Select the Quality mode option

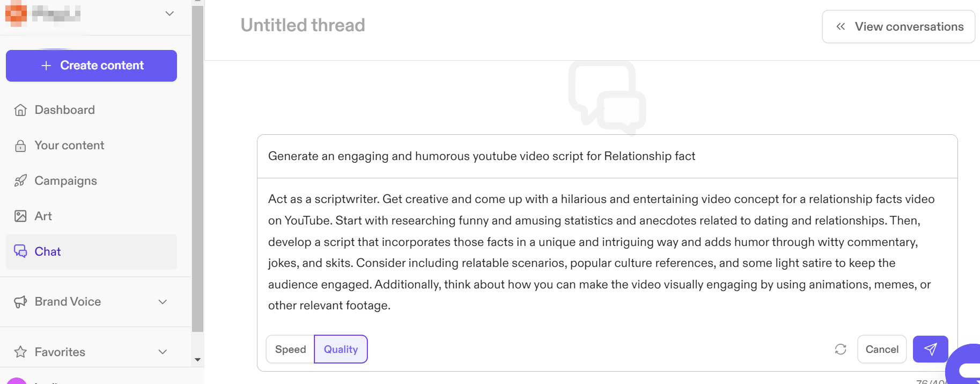click(x=341, y=349)
